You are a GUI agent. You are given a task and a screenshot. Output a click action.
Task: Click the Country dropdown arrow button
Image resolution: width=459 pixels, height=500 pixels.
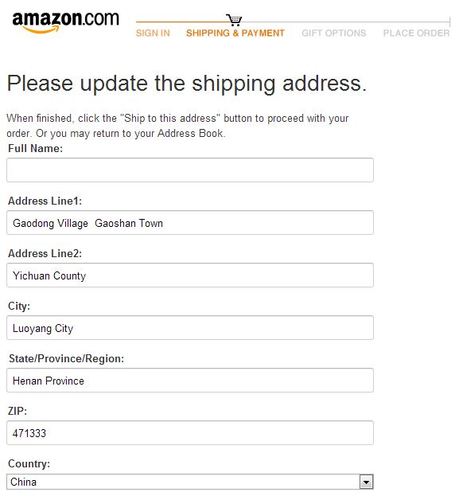tap(366, 482)
